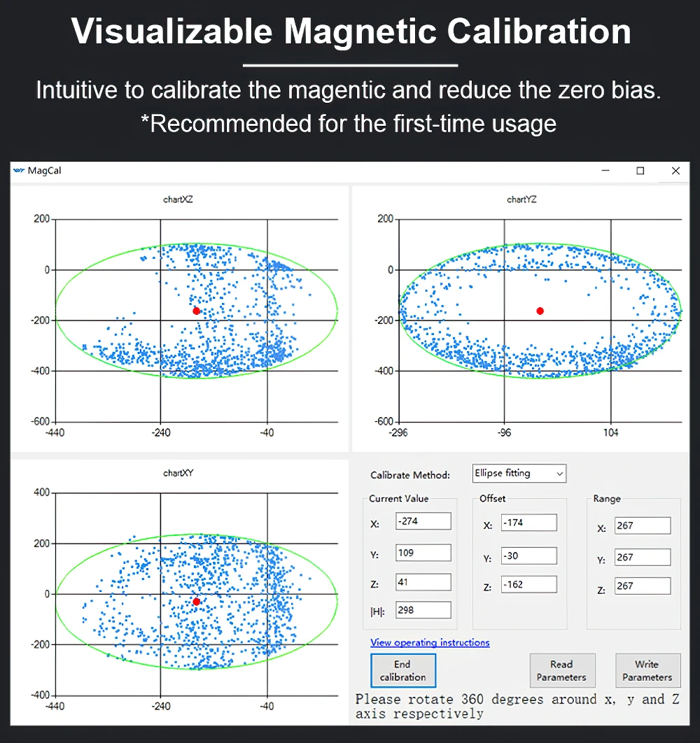This screenshot has height=743, width=700.
Task: Select the Current Value Y field
Action: point(423,553)
